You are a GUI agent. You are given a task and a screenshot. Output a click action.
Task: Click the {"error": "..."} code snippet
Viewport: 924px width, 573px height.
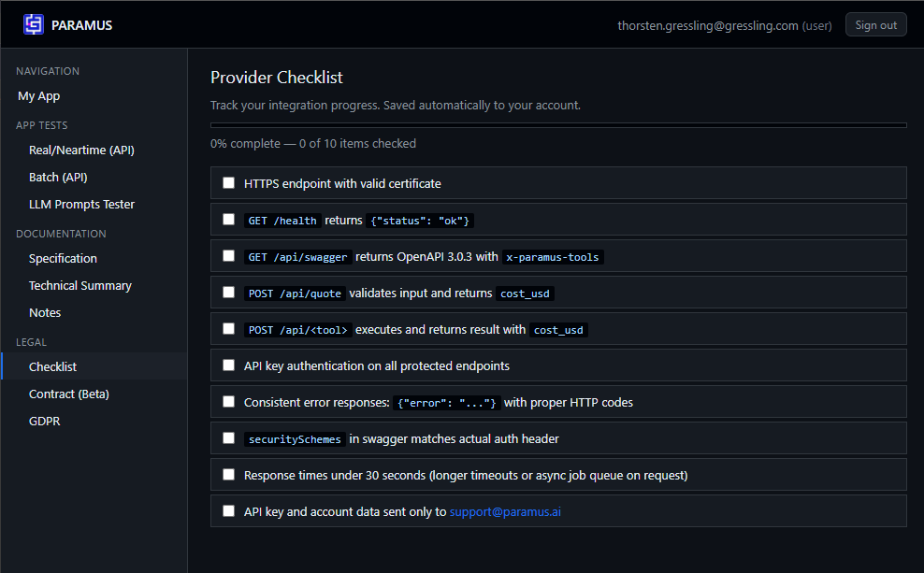pyautogui.click(x=447, y=404)
